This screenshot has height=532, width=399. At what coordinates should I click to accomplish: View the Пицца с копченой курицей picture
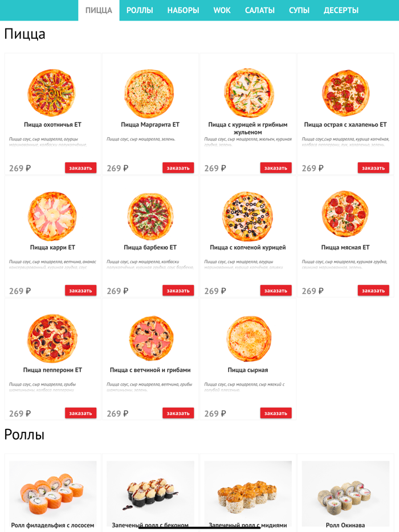[247, 216]
